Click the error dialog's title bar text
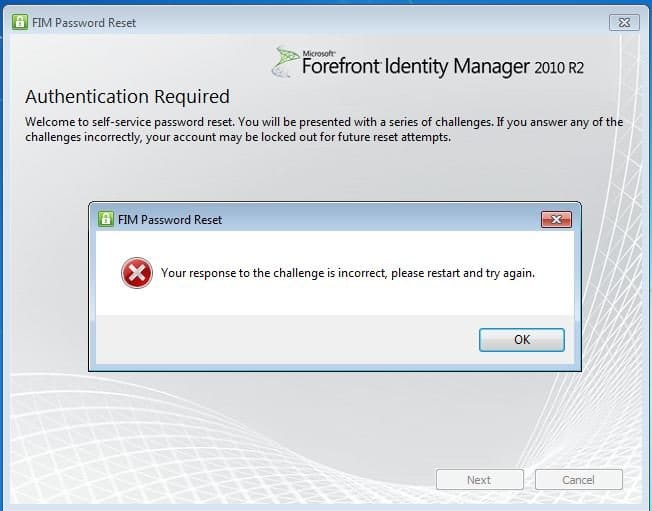The width and height of the screenshot is (652, 511). click(170, 220)
